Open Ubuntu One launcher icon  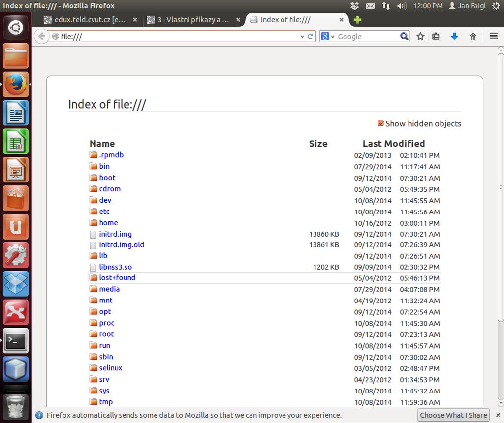pyautogui.click(x=15, y=227)
